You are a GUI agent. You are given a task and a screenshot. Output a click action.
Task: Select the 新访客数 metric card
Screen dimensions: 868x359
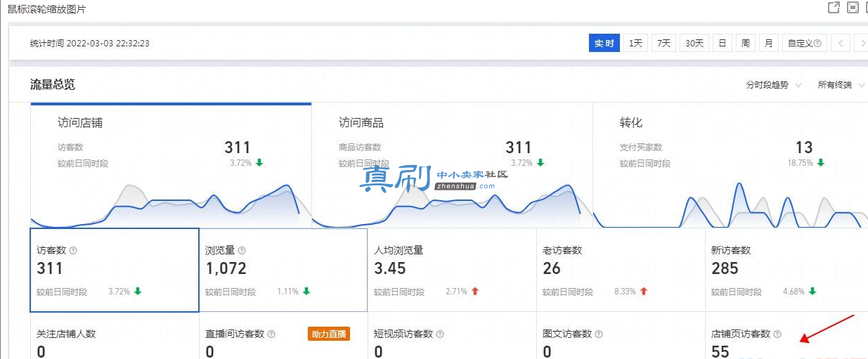786,270
